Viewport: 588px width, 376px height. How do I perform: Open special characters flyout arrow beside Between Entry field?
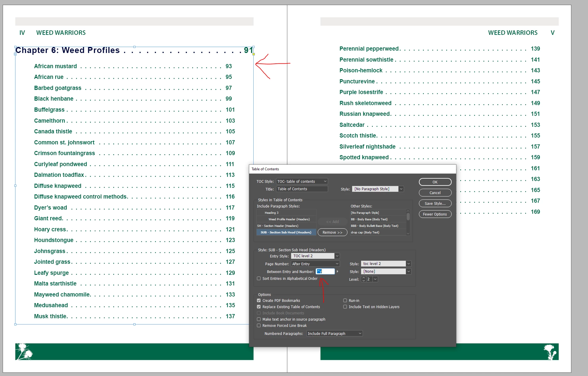pyautogui.click(x=337, y=272)
